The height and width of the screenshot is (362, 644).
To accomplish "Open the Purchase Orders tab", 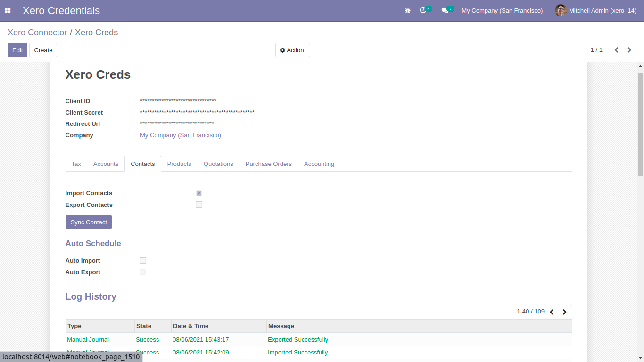I will click(269, 164).
